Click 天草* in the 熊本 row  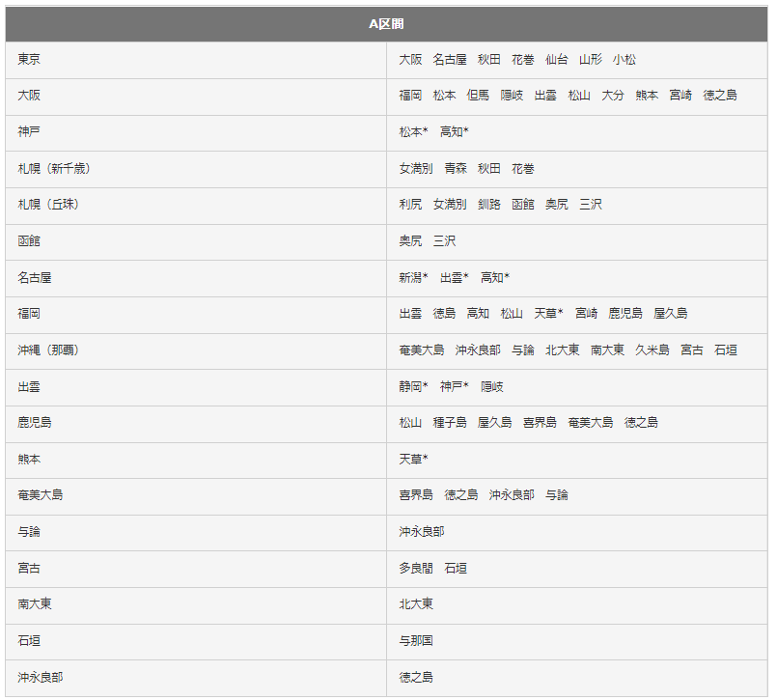pyautogui.click(x=413, y=459)
